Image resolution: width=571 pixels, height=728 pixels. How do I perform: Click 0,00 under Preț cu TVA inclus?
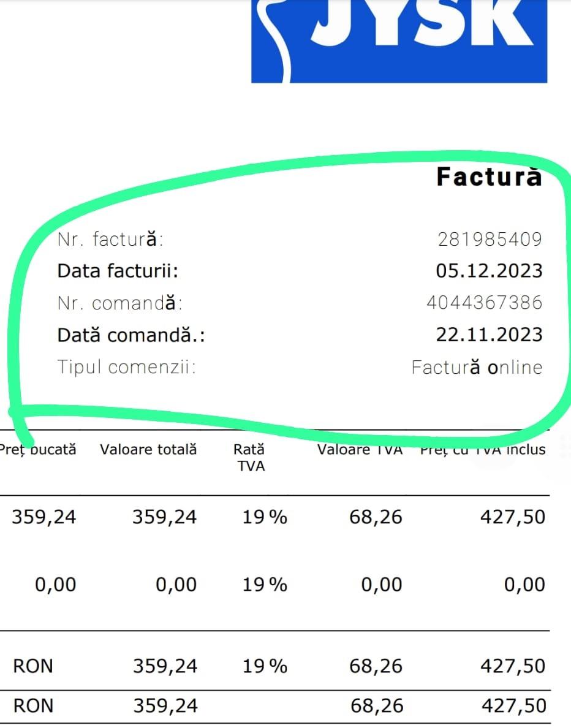[524, 585]
